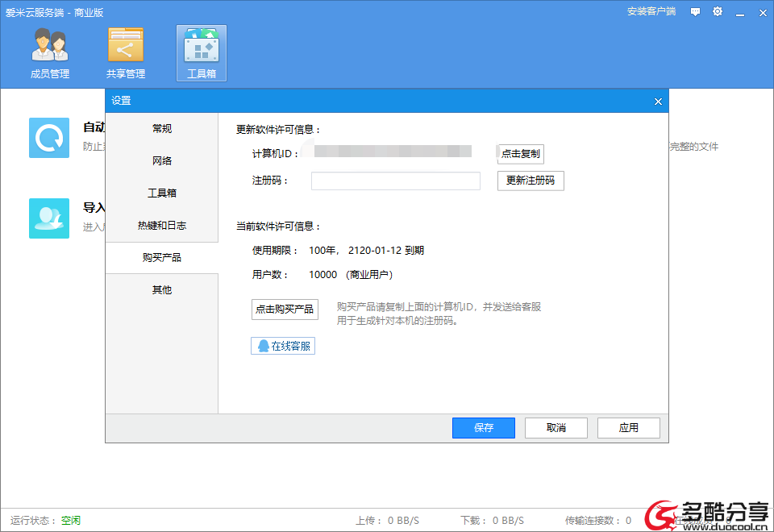Click the 点击购买产品 button
The width and height of the screenshot is (774, 532).
(285, 310)
